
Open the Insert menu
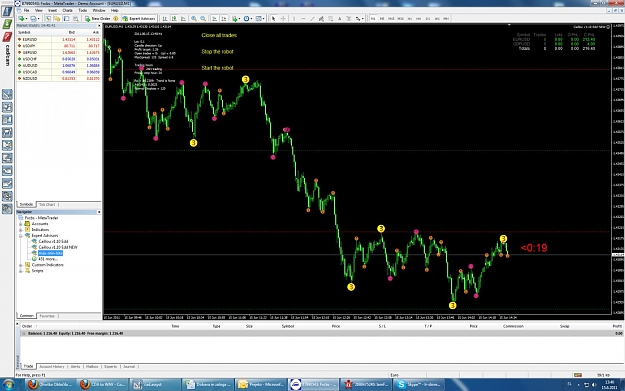[x=52, y=10]
